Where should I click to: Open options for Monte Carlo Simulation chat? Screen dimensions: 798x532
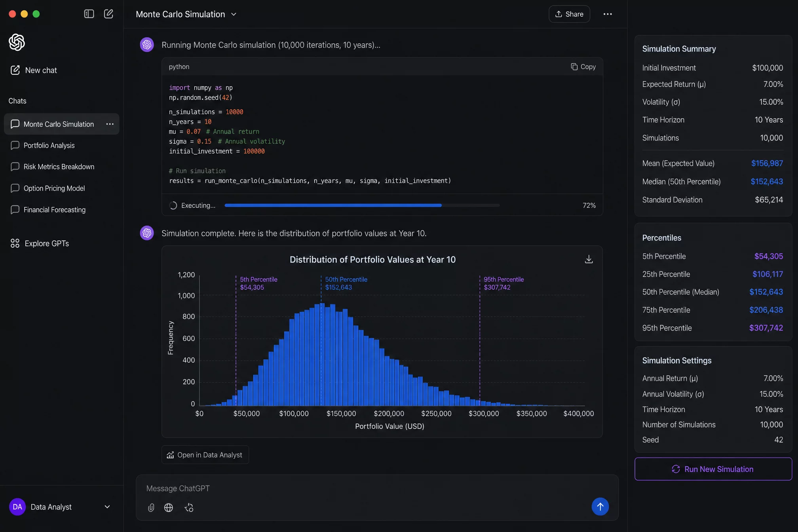pyautogui.click(x=110, y=124)
